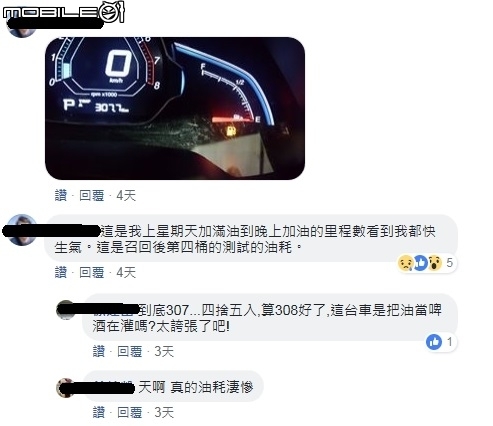Screen dimensions: 493x426
Task: Click the sad reaction emoji on mileage comment
Action: (406, 263)
